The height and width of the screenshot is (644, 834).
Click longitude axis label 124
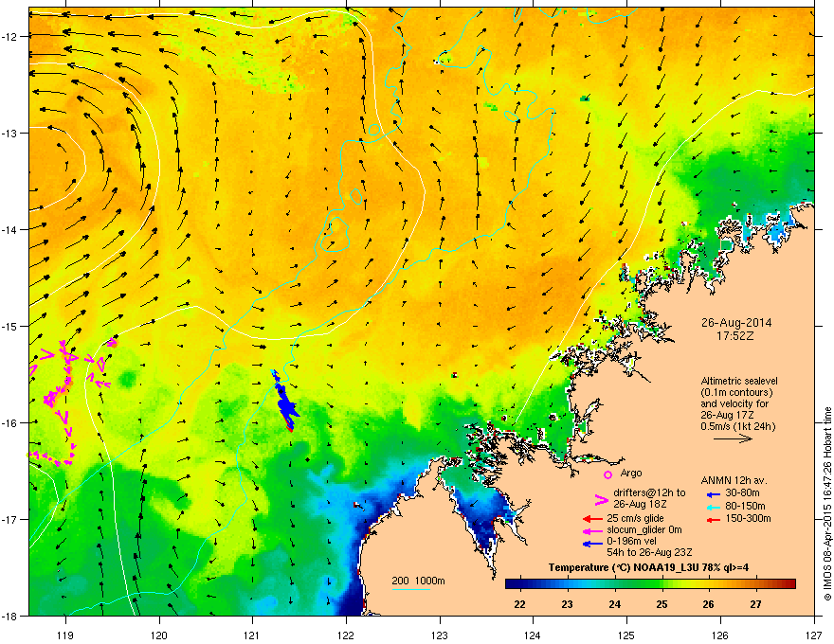[x=533, y=635]
